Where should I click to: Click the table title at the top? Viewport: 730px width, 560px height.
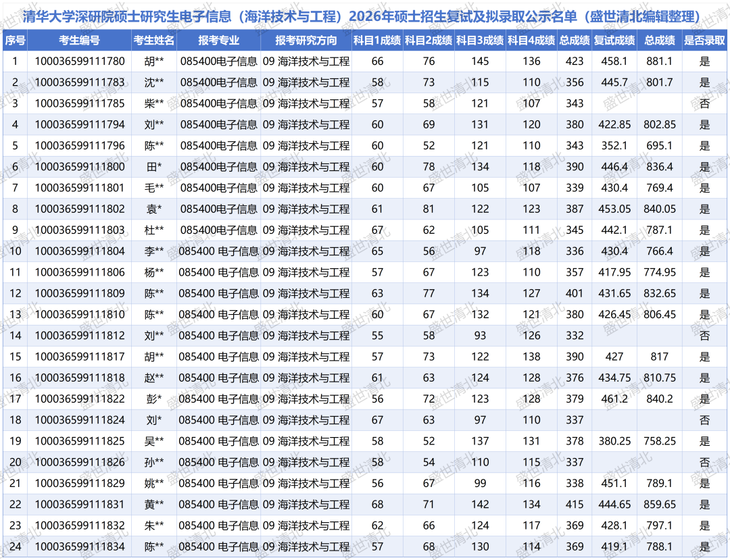tap(365, 16)
